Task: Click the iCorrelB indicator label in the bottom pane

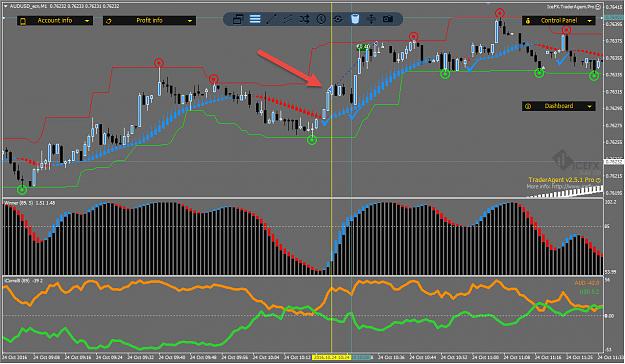Action: coord(23,281)
